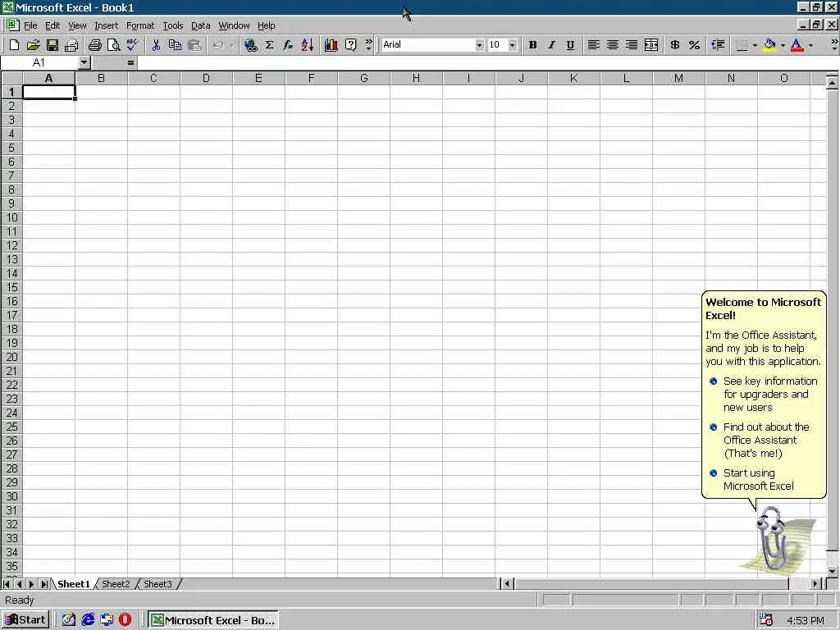Toggle Align Left
The image size is (840, 630).
[594, 46]
